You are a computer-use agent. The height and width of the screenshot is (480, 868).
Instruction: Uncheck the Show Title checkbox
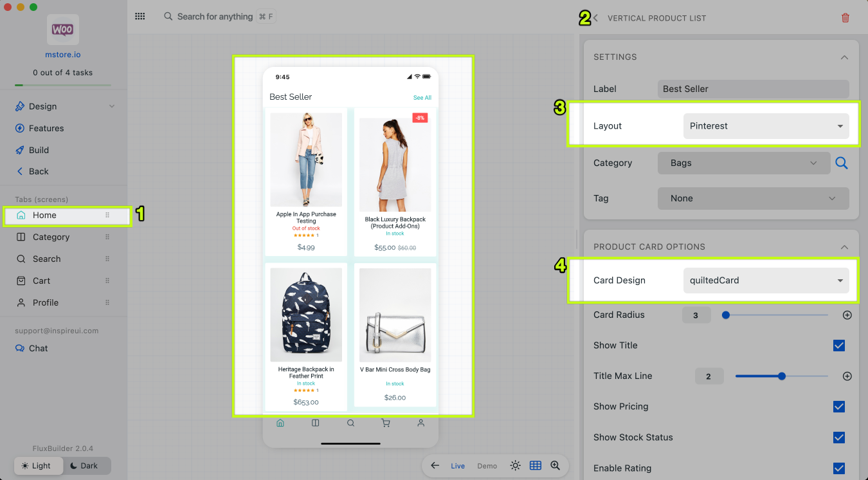click(838, 346)
